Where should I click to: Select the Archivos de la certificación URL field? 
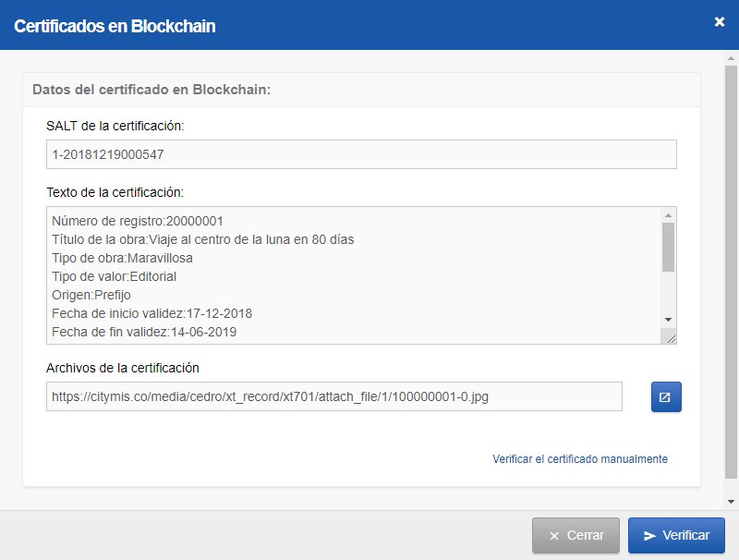(334, 396)
